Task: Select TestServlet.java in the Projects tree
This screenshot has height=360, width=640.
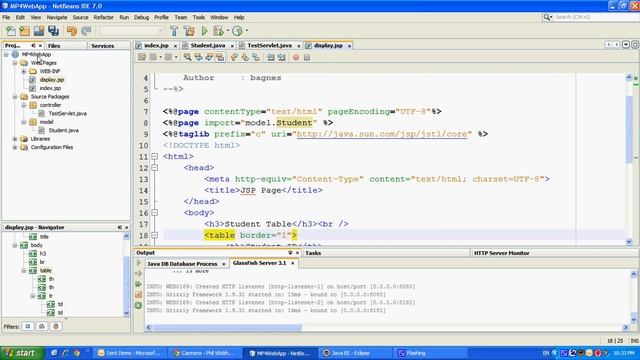Action: tap(67, 113)
